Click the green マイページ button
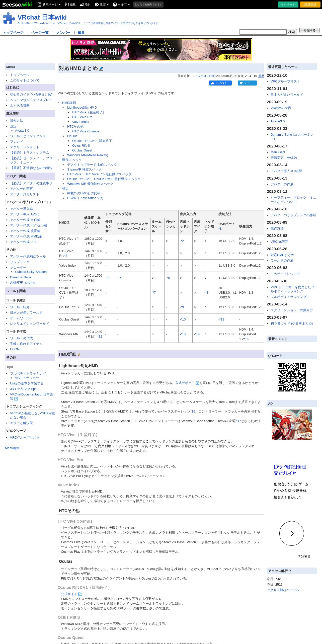 click(288, 5)
